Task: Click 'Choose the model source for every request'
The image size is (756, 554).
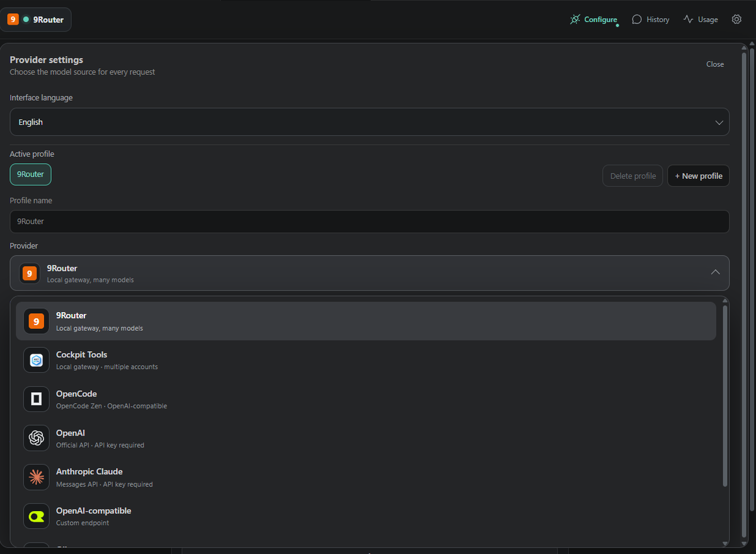Action: tap(83, 72)
